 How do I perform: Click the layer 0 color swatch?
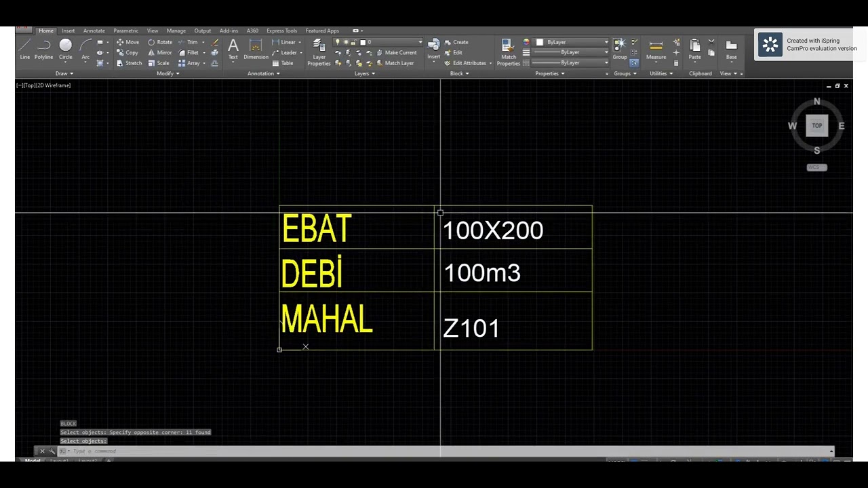coord(363,42)
